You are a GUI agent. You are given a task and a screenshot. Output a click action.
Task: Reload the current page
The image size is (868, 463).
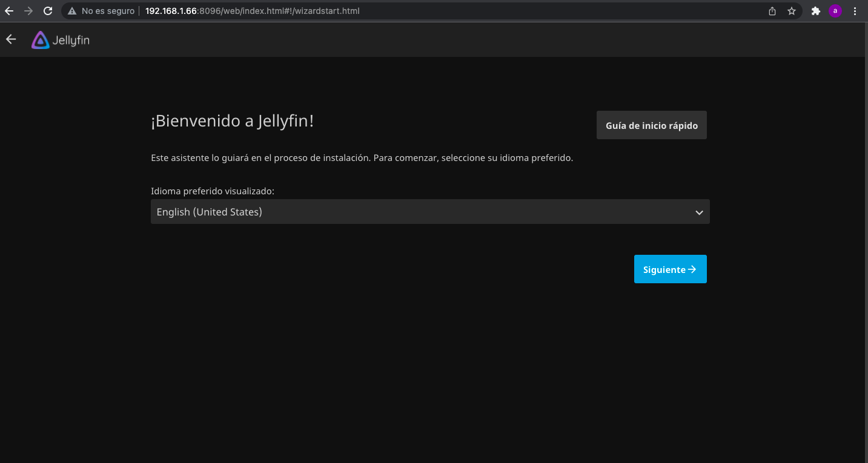(x=48, y=11)
